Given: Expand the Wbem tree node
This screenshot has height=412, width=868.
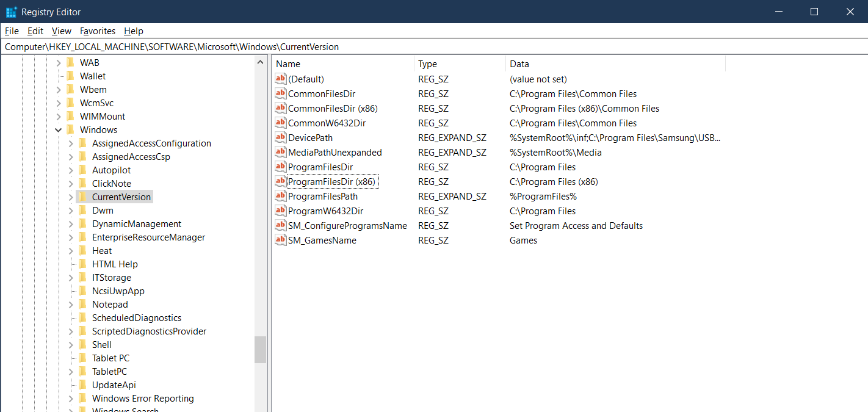Looking at the screenshot, I should point(58,89).
